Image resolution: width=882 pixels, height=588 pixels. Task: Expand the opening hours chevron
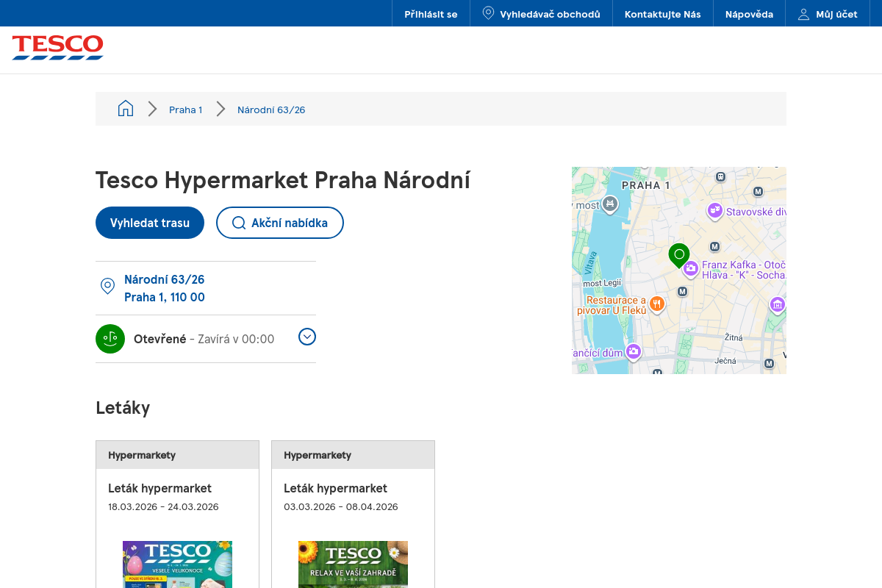pos(307,337)
